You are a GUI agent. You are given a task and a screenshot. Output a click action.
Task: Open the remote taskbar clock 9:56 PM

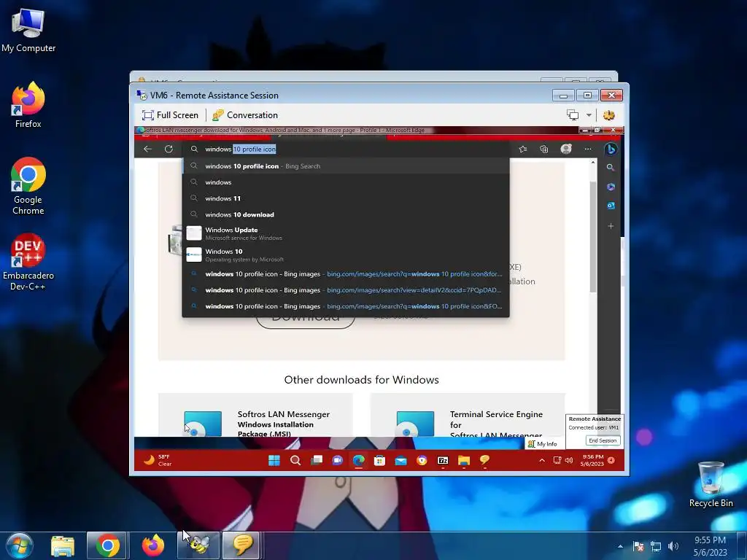coord(592,460)
